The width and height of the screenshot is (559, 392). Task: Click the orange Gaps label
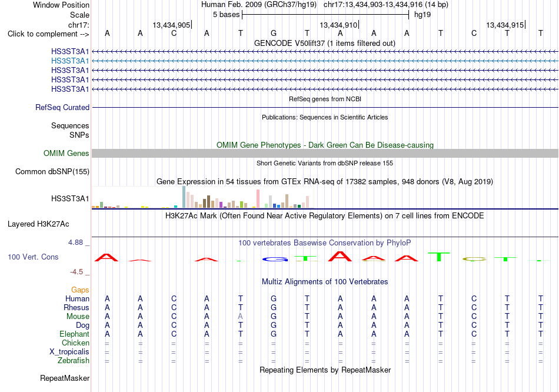80,290
